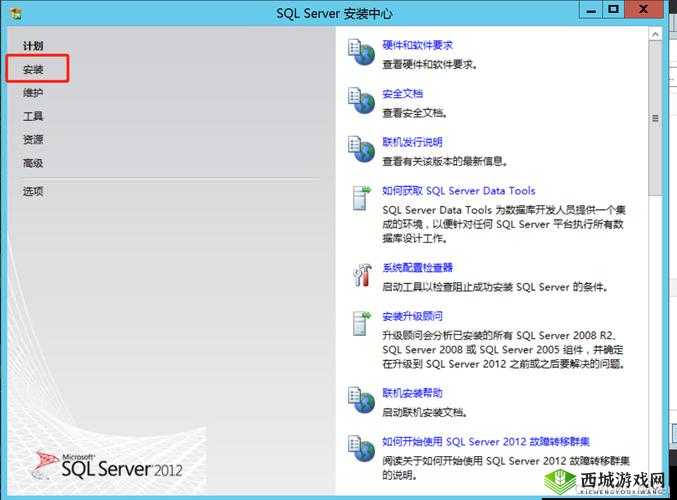This screenshot has width=677, height=500.
Task: Click document icon beside SQL Server Data Tools
Action: [360, 198]
